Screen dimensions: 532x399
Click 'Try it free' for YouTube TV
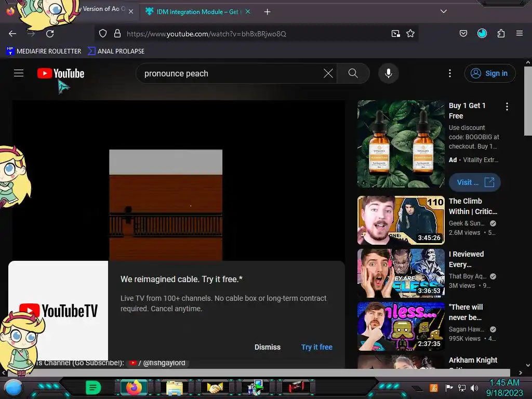316,347
